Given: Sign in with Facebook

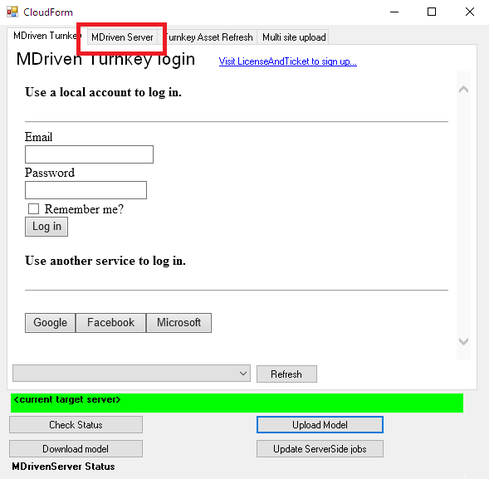Looking at the screenshot, I should pos(111,323).
